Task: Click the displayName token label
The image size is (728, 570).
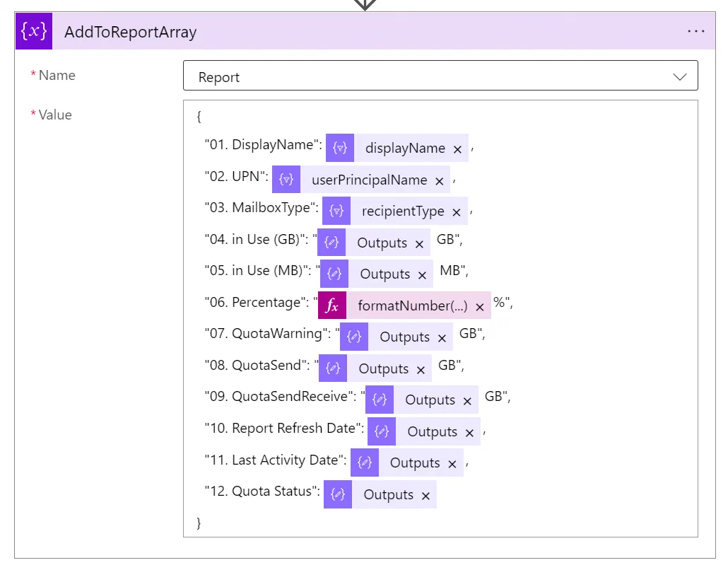Action: (x=405, y=149)
